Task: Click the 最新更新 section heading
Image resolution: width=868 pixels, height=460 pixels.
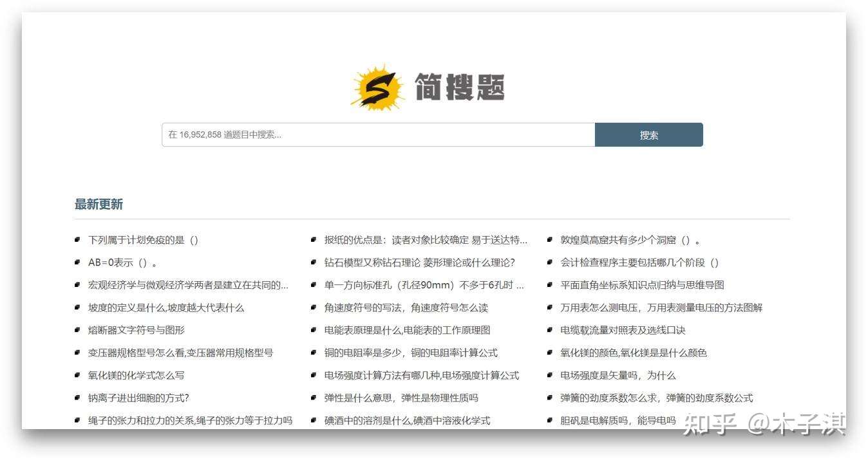Action: (98, 204)
